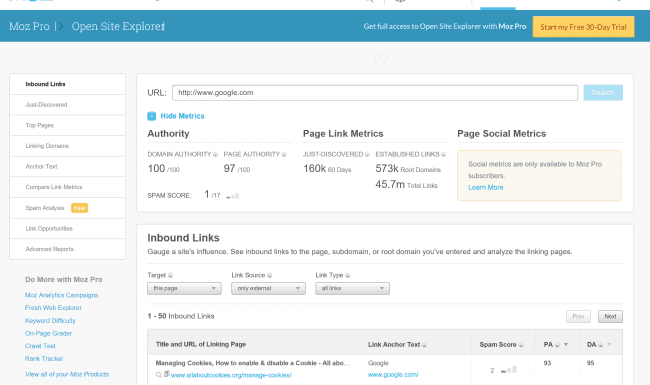Click 'Title and URL of Linking Page' header
The image size is (650, 385).
[201, 344]
